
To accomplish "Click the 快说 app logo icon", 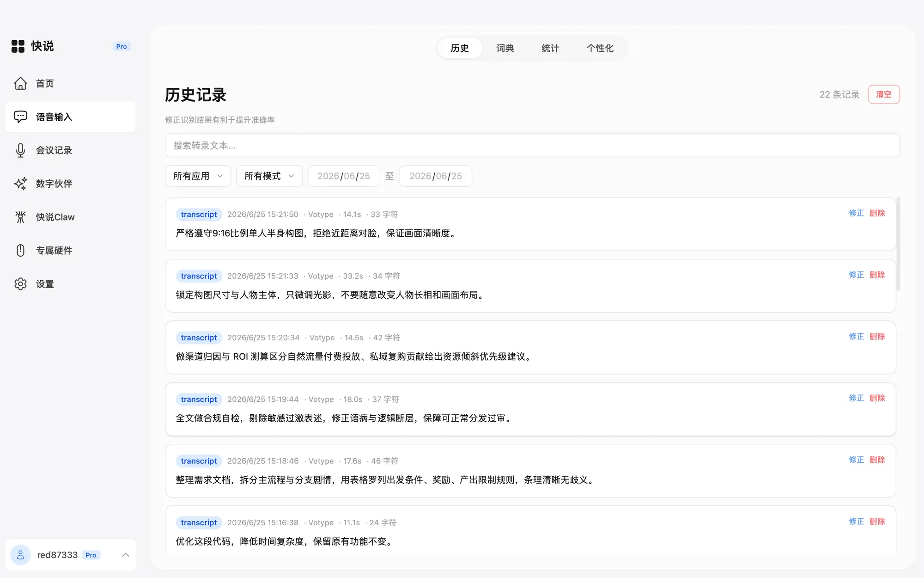I will (x=18, y=46).
